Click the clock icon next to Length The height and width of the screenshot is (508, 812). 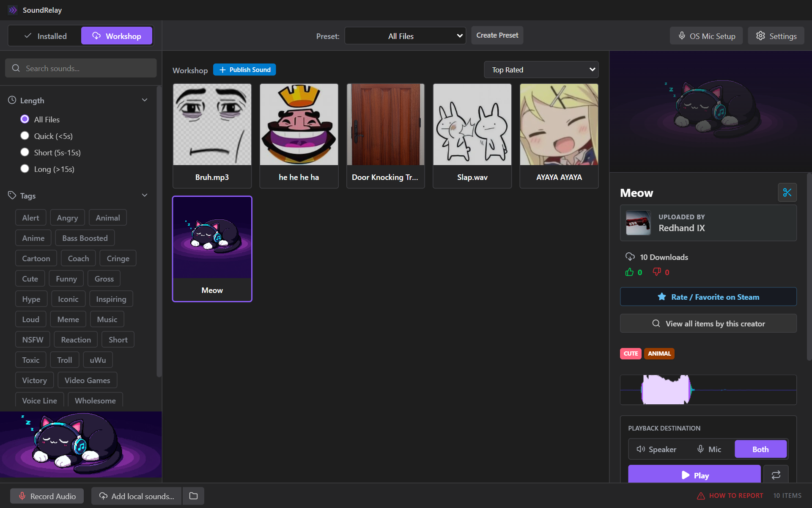pyautogui.click(x=12, y=100)
